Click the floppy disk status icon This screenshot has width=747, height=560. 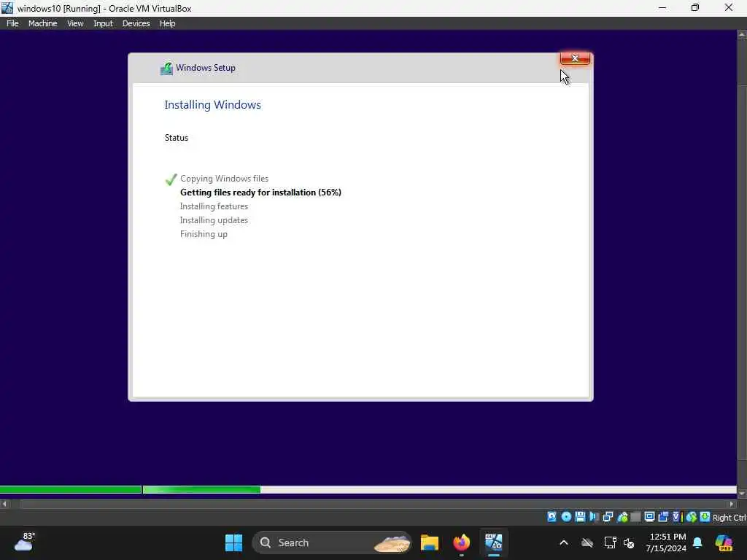coord(580,517)
